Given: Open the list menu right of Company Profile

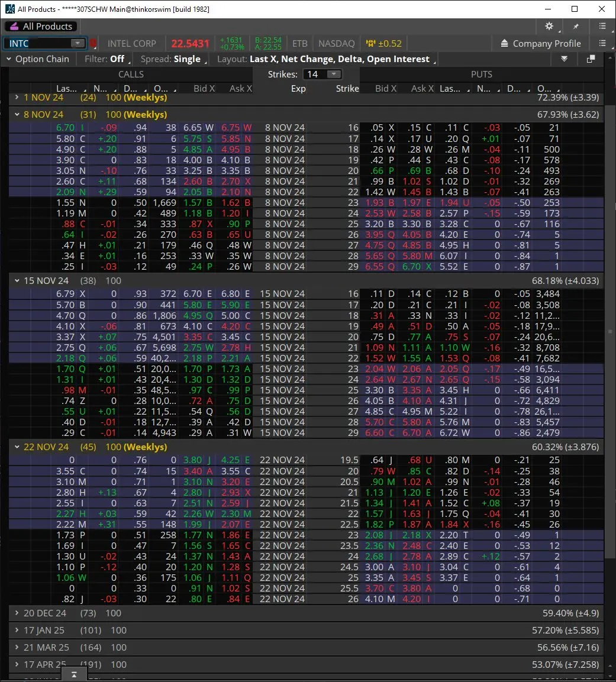Looking at the screenshot, I should tap(602, 43).
